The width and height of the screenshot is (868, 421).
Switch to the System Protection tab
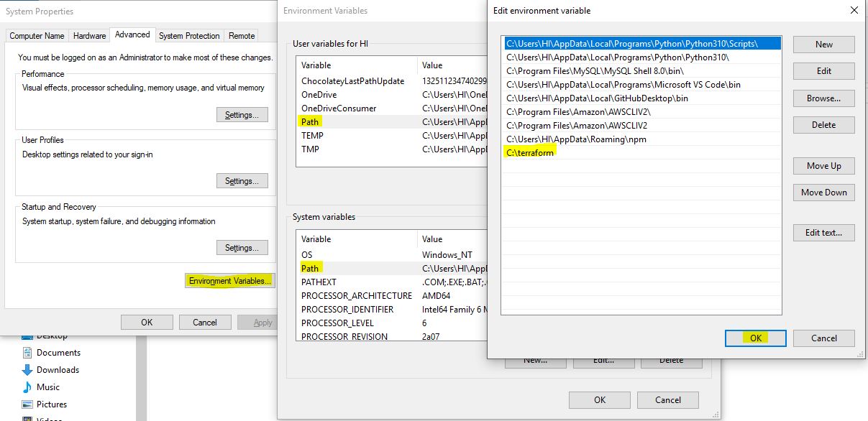(189, 36)
